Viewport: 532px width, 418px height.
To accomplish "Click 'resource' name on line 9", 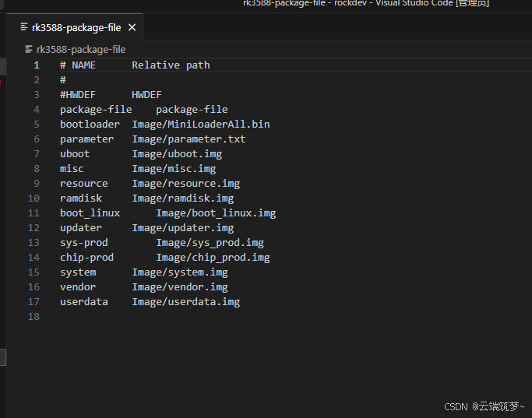I will pos(84,184).
